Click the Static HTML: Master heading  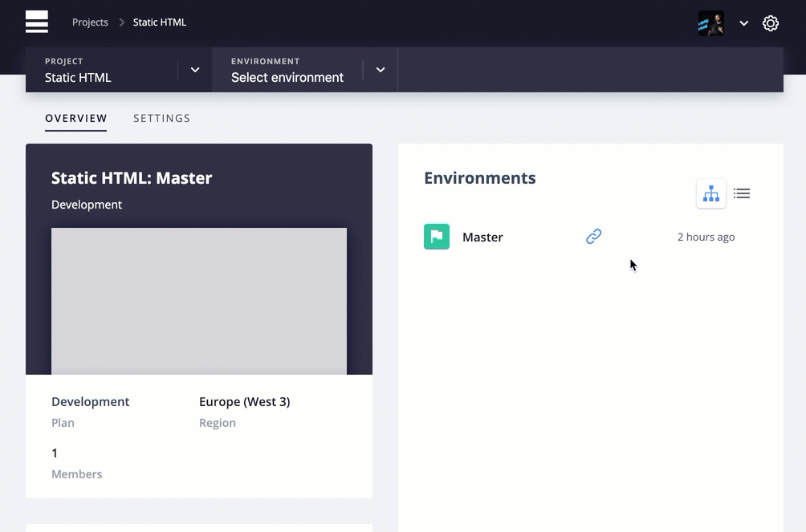tap(132, 178)
